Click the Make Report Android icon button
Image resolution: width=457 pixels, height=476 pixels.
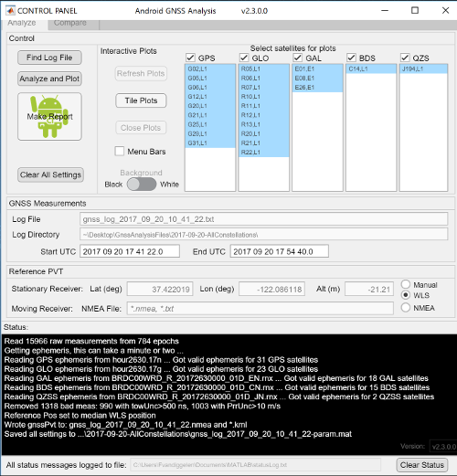[49, 117]
